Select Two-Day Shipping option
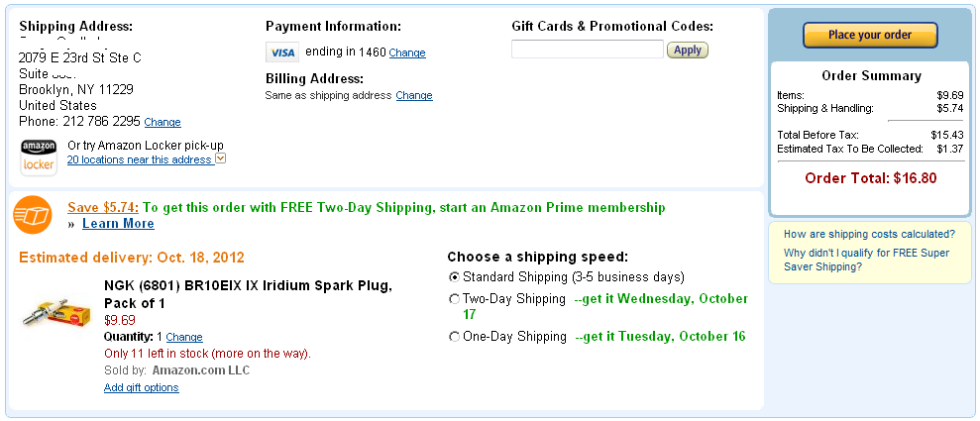The image size is (980, 421). pos(454,299)
